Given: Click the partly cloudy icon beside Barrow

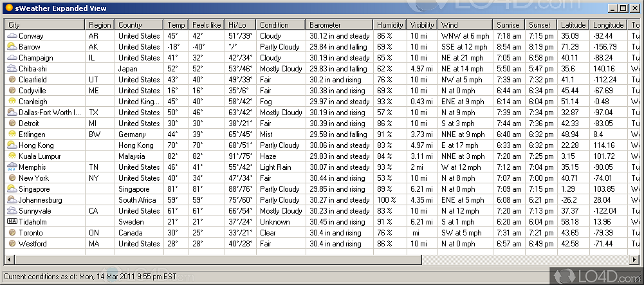Looking at the screenshot, I should 12,47.
